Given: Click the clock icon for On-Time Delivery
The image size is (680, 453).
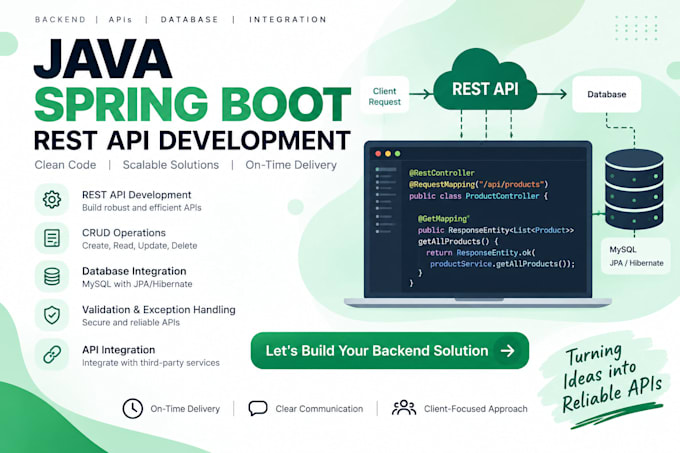Looking at the screenshot, I should click(x=132, y=408).
